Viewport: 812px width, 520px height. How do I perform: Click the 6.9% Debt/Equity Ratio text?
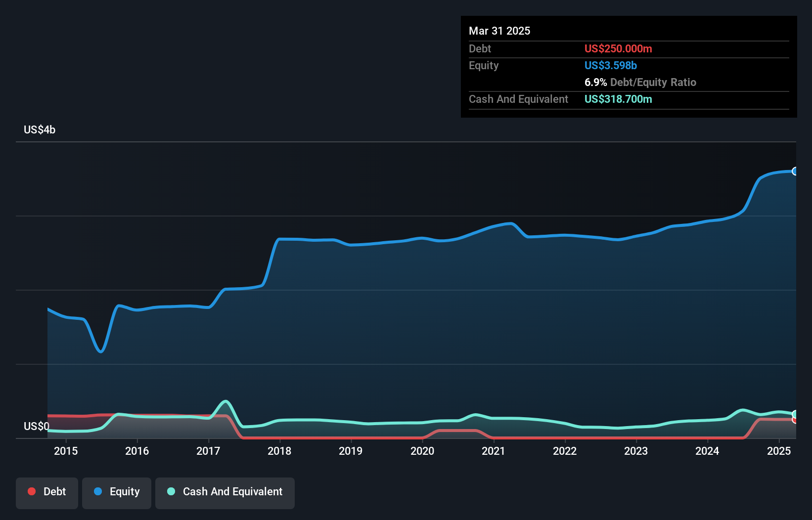coord(640,82)
